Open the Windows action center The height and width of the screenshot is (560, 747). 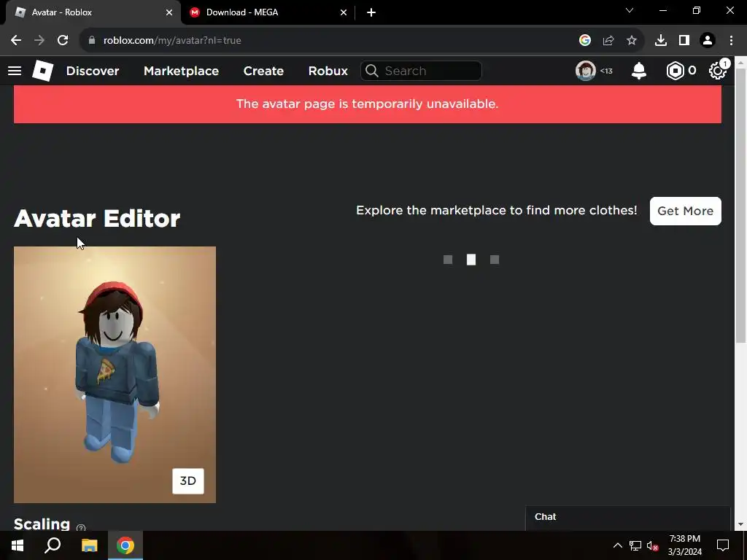tap(723, 545)
